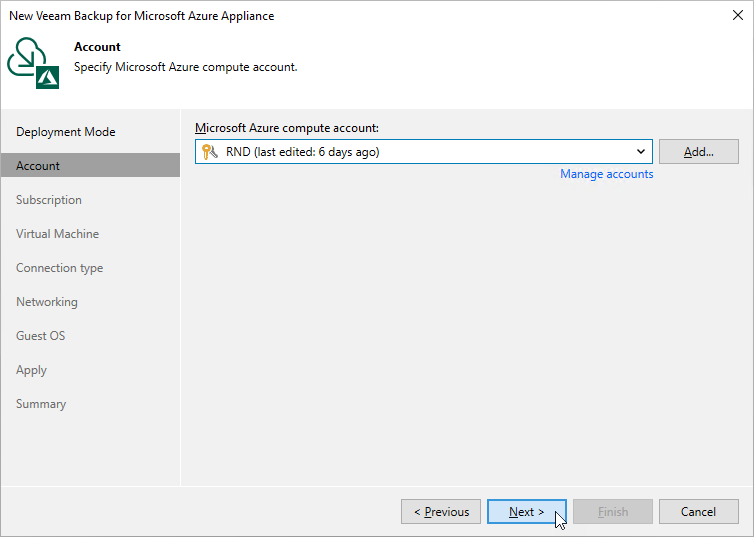Click the Veeam Azure appliance wizard icon
Image resolution: width=754 pixels, height=537 pixels.
pos(33,63)
